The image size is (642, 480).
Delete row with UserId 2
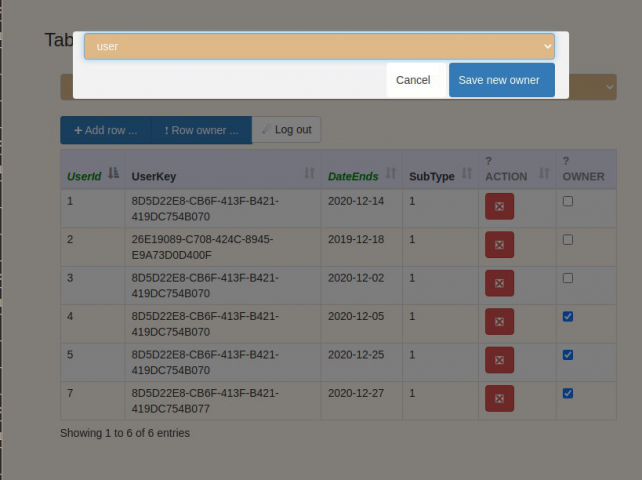point(499,245)
